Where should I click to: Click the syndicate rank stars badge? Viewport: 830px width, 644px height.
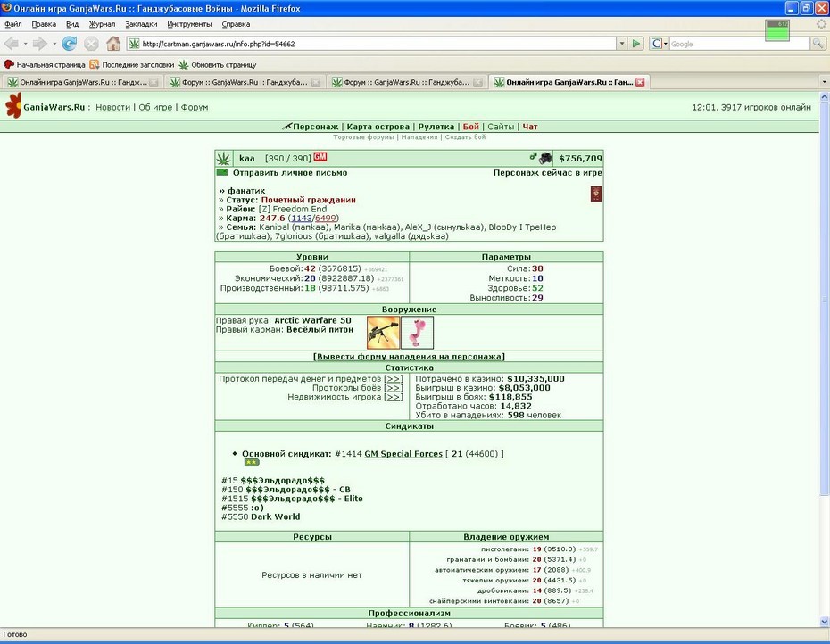point(252,463)
